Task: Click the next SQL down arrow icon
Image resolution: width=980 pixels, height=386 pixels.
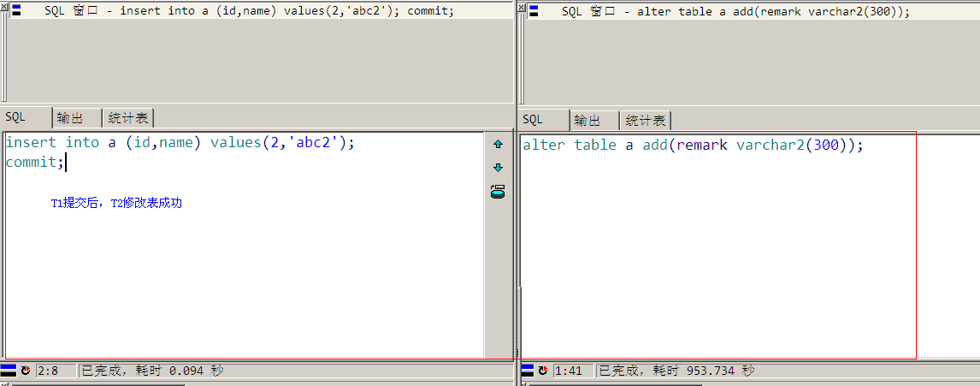Action: pos(499,168)
